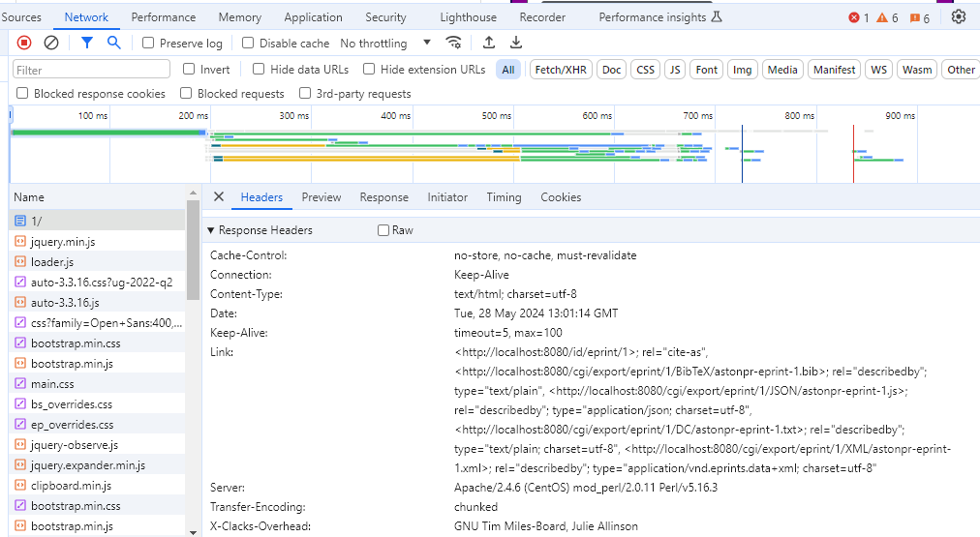Select auto-3.3.16.js request
The width and height of the screenshot is (980, 537).
98,302
